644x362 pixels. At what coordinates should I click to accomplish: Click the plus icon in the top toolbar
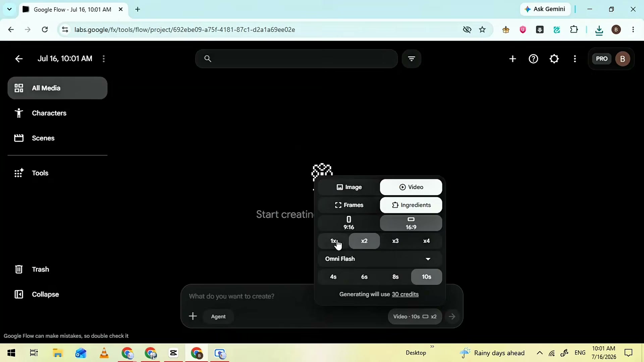[x=513, y=59]
